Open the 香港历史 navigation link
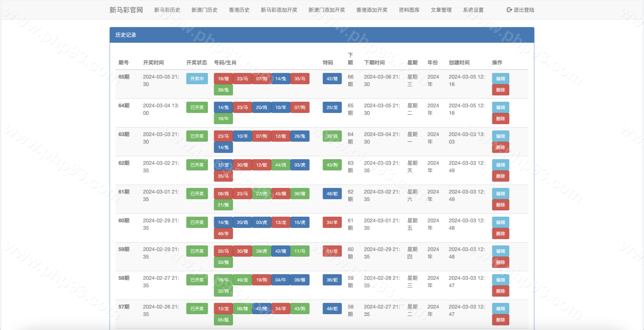644x330 pixels. [239, 10]
